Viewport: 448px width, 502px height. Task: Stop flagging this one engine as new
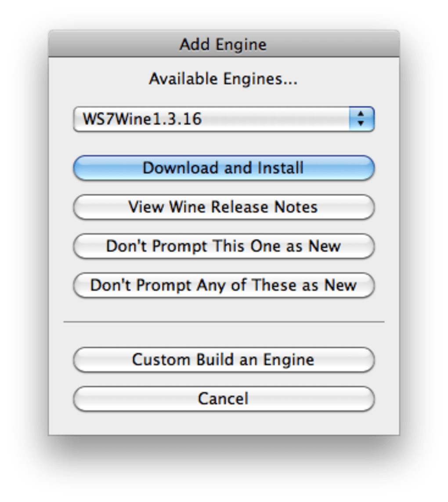point(223,246)
